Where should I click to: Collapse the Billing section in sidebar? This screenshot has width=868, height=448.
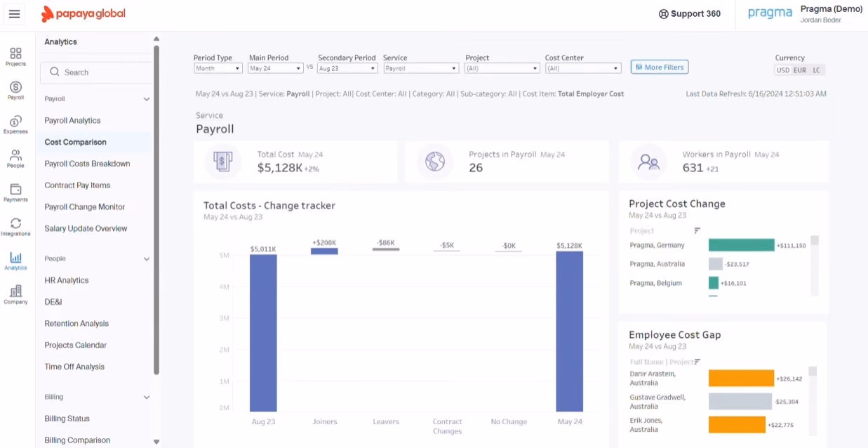[x=147, y=397]
